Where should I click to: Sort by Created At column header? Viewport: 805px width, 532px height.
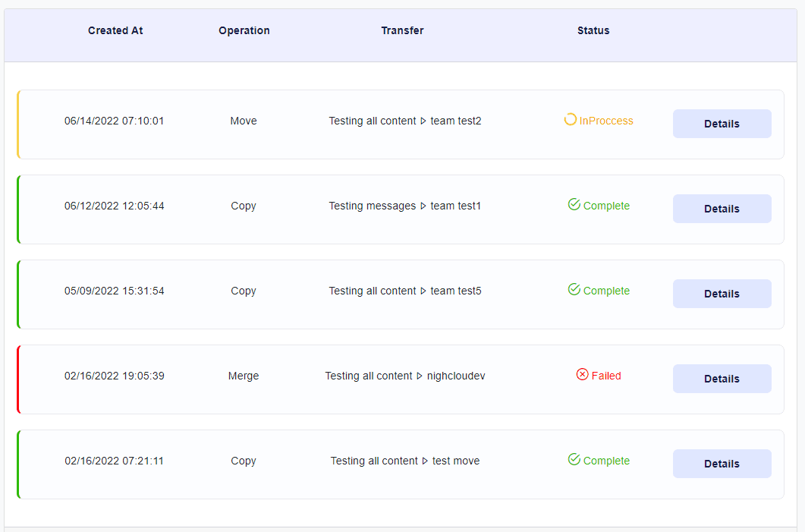115,31
